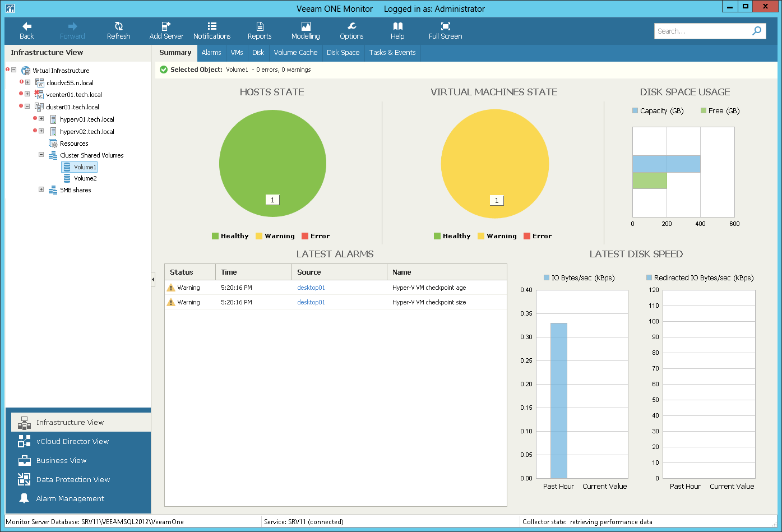Image resolution: width=782 pixels, height=532 pixels.
Task: Click the Capacity (GB) legend swatch
Action: (x=635, y=111)
